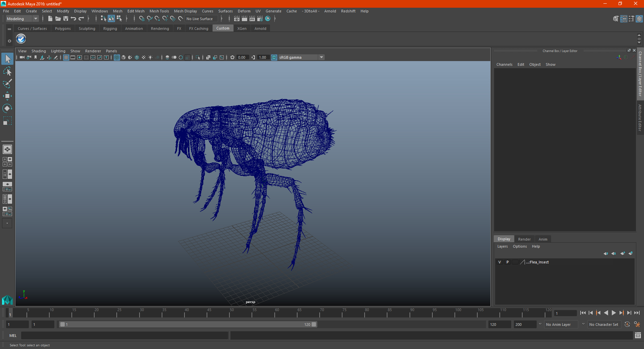
Task: Render the current frame
Action: (245, 19)
